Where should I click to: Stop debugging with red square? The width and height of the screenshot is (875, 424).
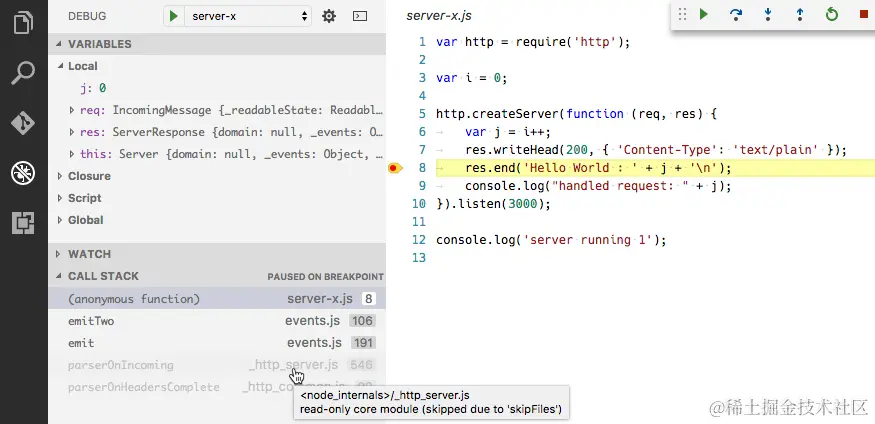tap(864, 15)
